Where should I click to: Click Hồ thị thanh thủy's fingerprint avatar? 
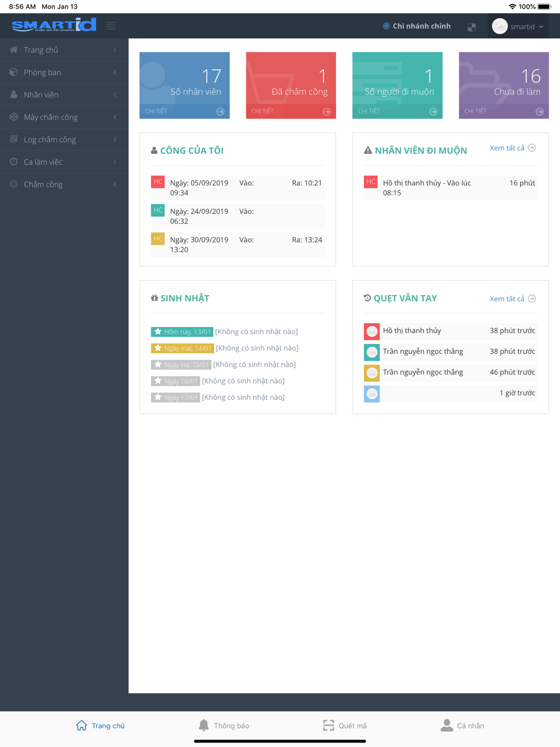[x=372, y=332]
